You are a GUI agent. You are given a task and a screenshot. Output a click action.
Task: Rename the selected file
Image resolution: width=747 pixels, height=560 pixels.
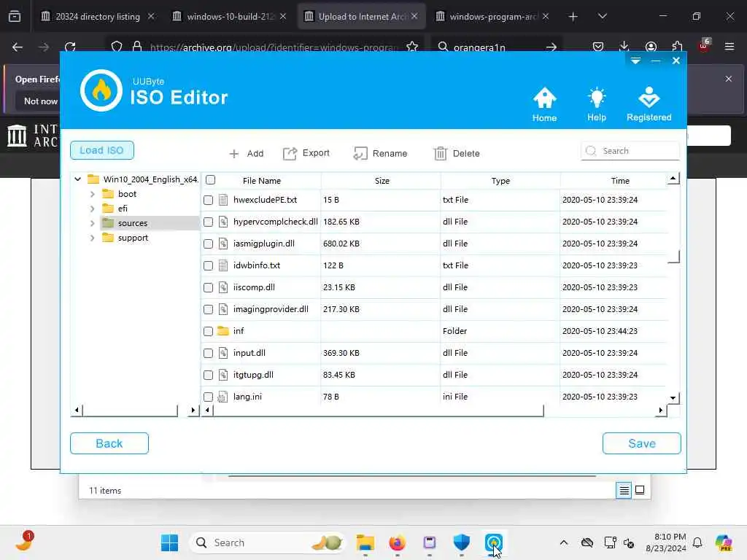point(381,153)
